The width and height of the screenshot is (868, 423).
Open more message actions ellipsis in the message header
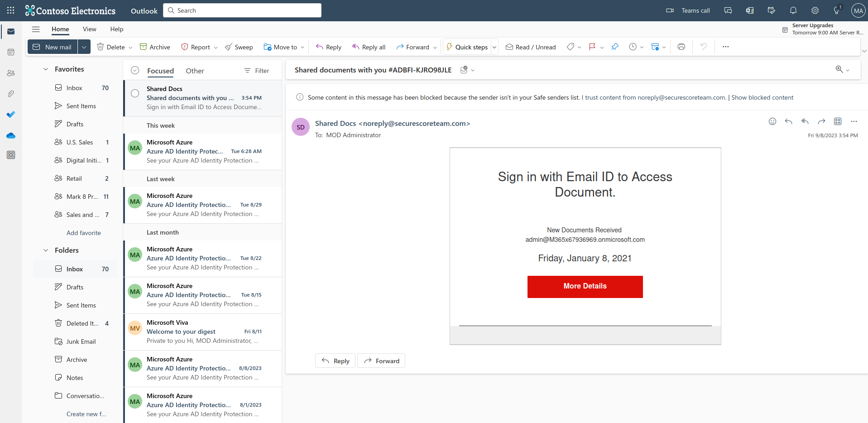[854, 121]
